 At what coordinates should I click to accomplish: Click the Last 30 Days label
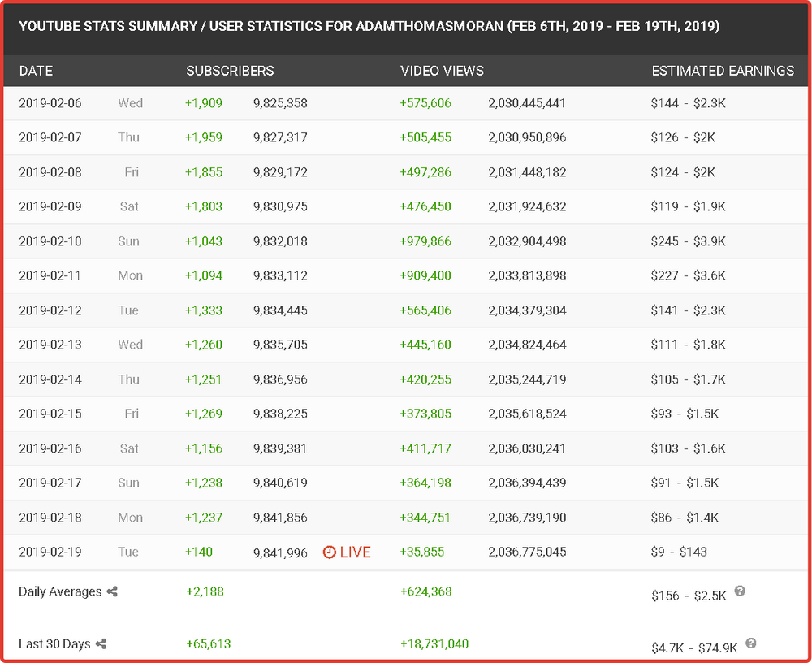pos(54,643)
